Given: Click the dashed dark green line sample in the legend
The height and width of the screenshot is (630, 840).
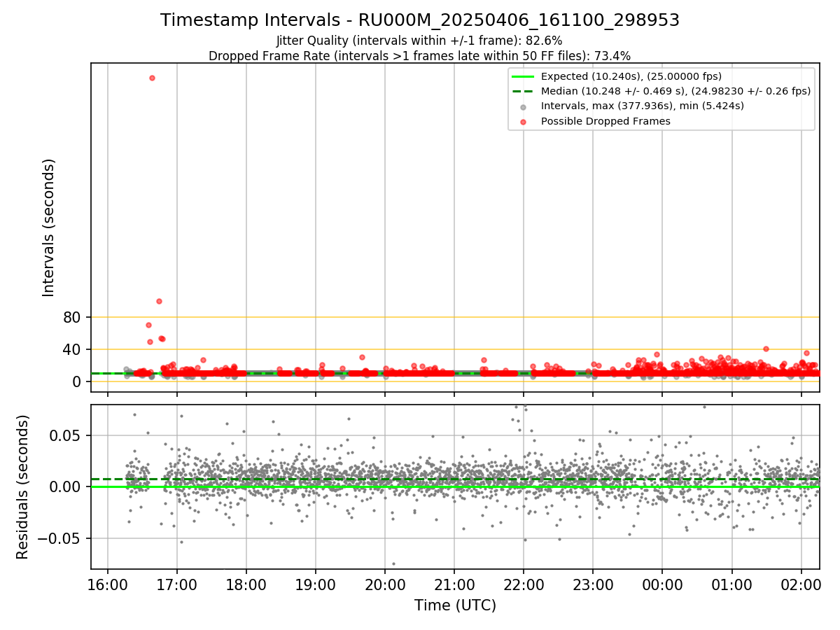Looking at the screenshot, I should (523, 91).
